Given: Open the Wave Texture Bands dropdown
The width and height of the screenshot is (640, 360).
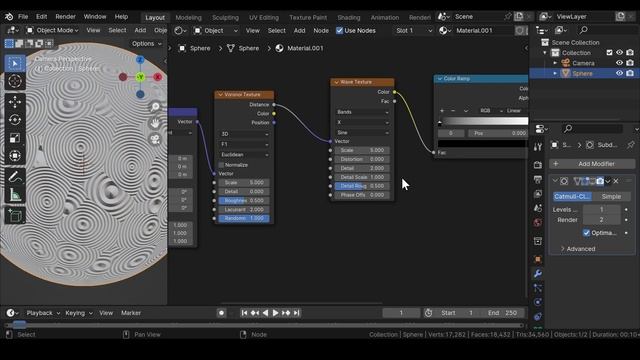Looking at the screenshot, I should pyautogui.click(x=362, y=112).
